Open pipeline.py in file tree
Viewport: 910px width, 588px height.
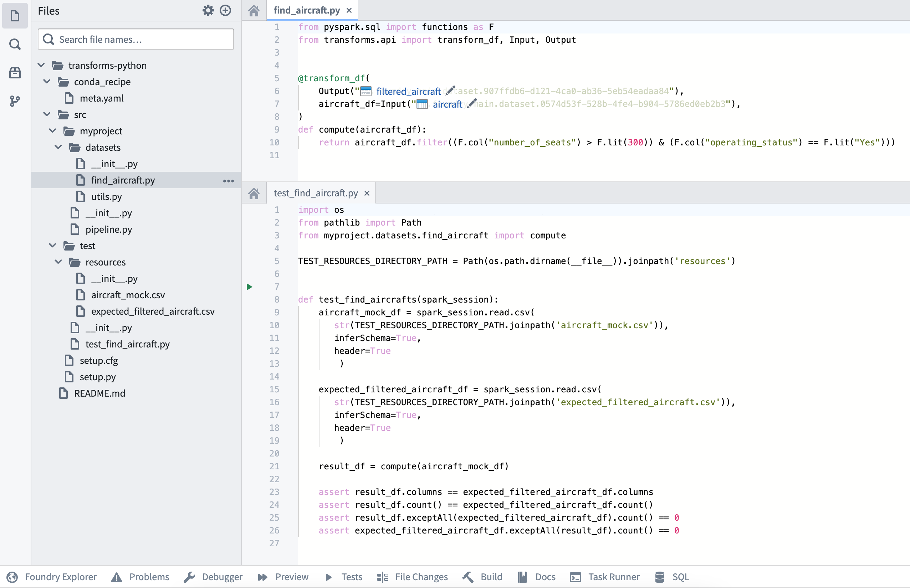coord(108,229)
